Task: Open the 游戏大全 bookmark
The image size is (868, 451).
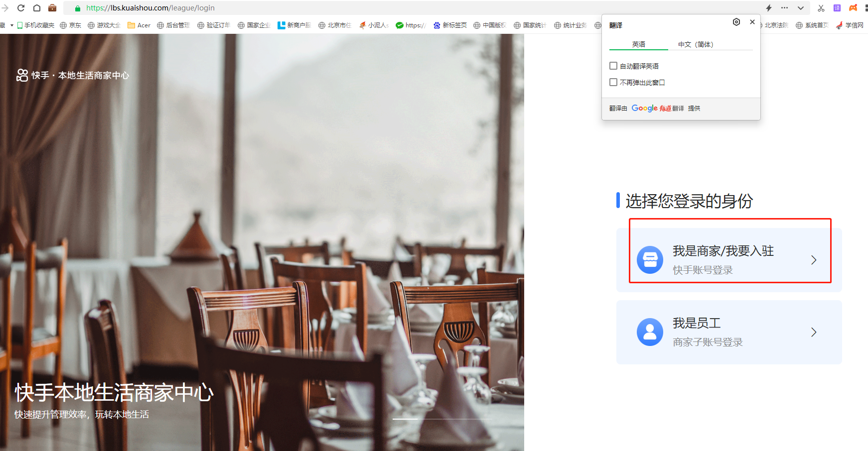Action: pos(104,25)
